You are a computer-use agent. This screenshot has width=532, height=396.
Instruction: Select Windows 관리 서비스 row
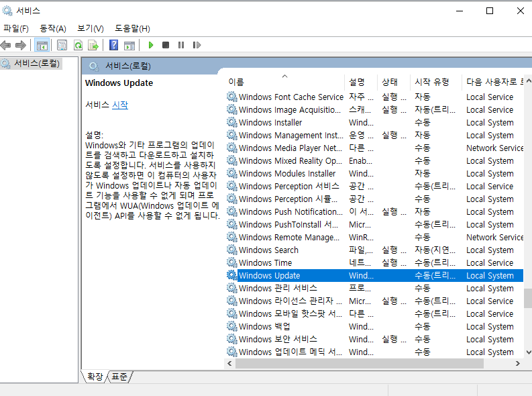pyautogui.click(x=374, y=289)
